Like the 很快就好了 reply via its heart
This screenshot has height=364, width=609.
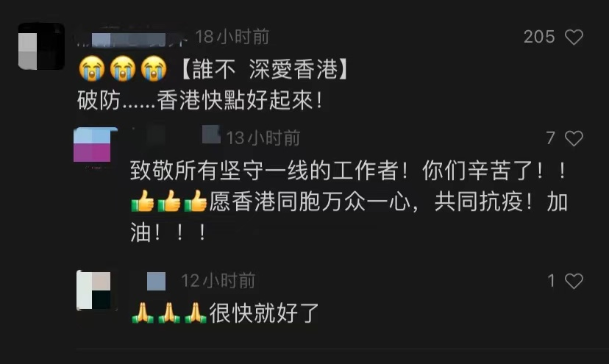click(x=574, y=281)
